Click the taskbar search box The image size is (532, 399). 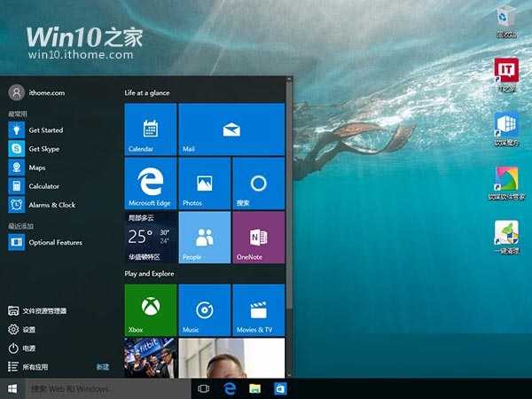pos(108,389)
